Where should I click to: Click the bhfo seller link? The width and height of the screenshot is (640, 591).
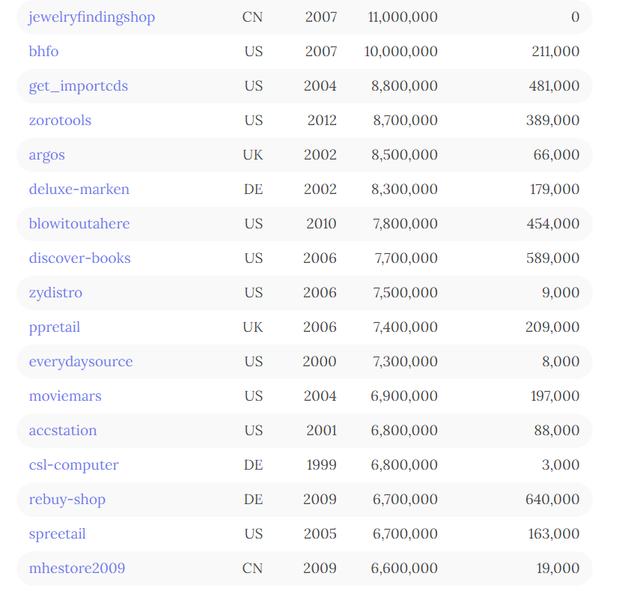coord(44,51)
